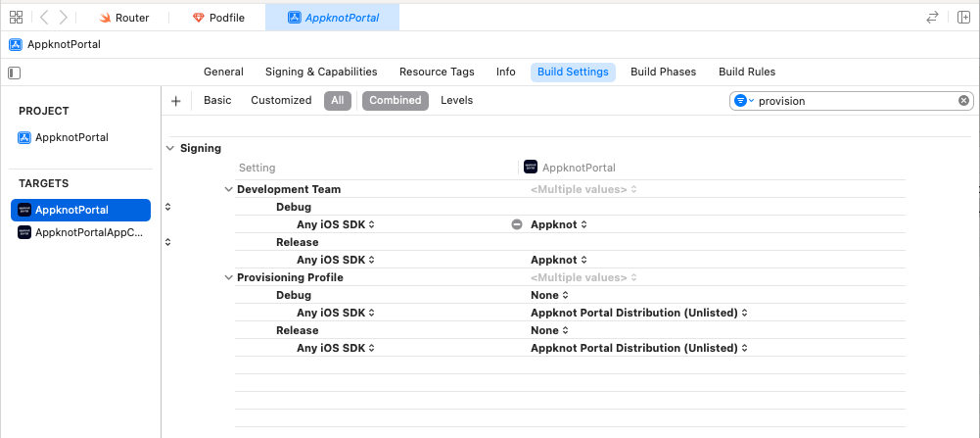Viewport: 980px width, 438px height.
Task: Click the AppknotPortal breadcrumb label
Action: 64,44
